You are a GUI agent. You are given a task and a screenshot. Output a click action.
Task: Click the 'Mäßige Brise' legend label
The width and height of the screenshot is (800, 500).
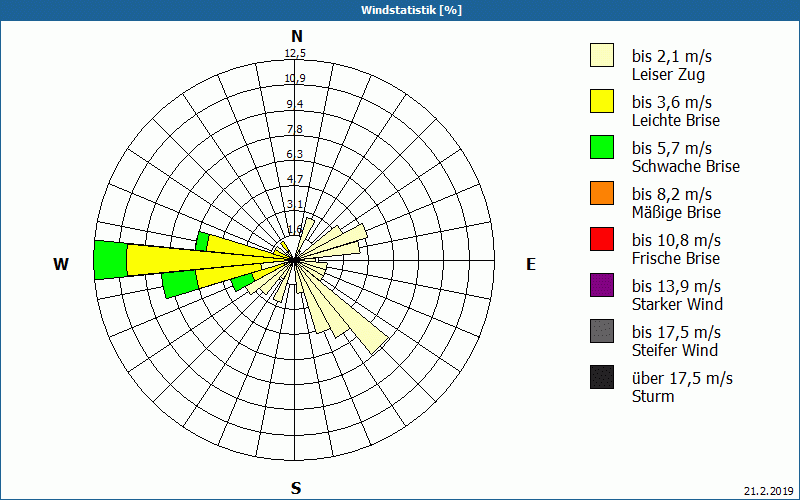pyautogui.click(x=677, y=212)
